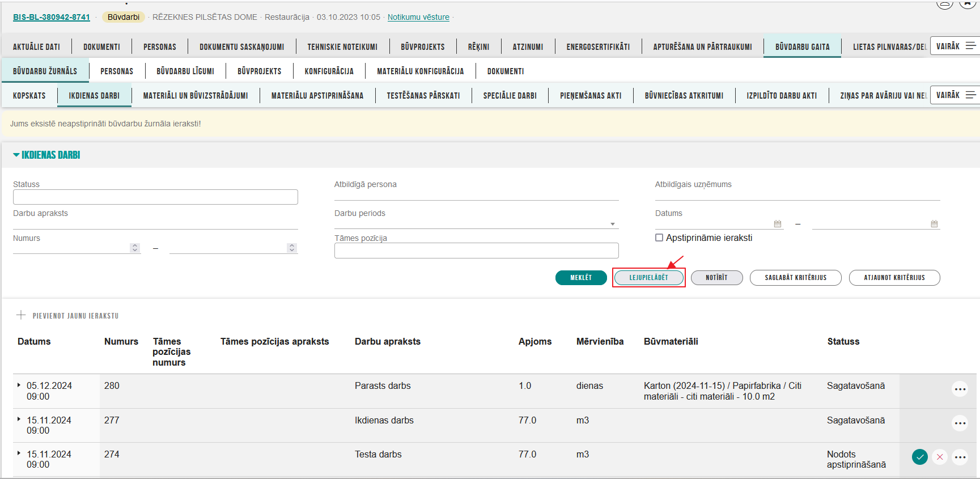Open the Notikumu vēsture link

418,17
